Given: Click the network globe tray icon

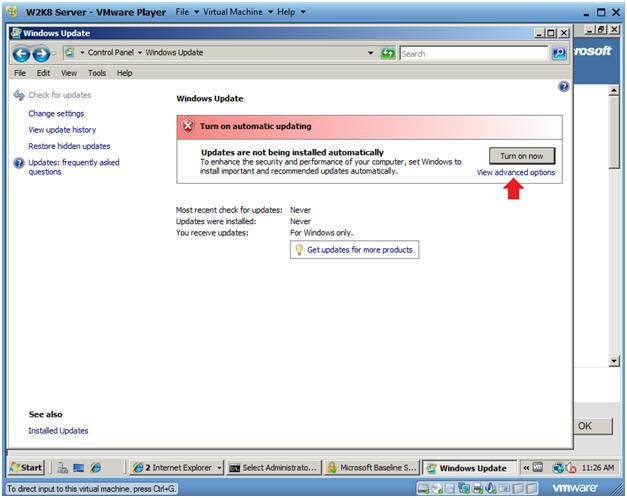Looking at the screenshot, I should pyautogui.click(x=557, y=468).
